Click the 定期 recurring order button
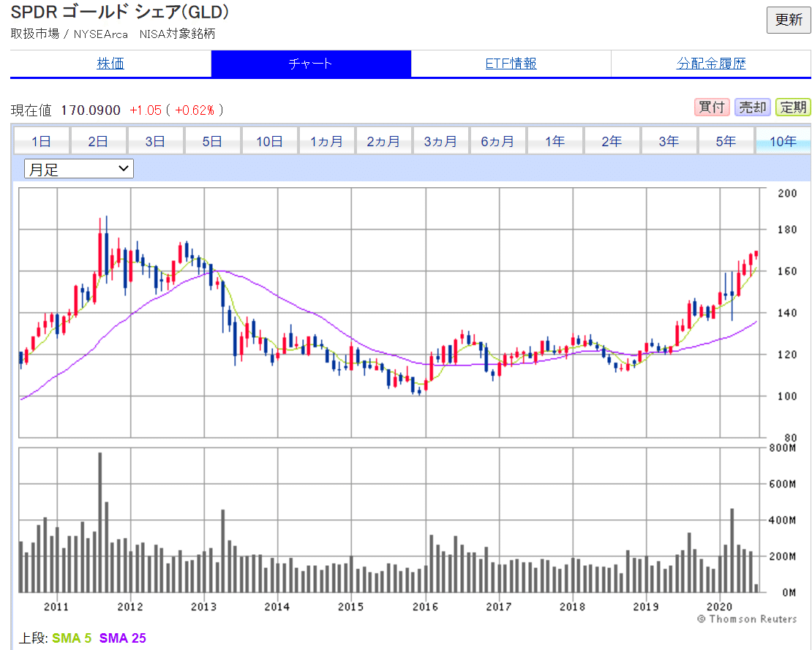 794,107
